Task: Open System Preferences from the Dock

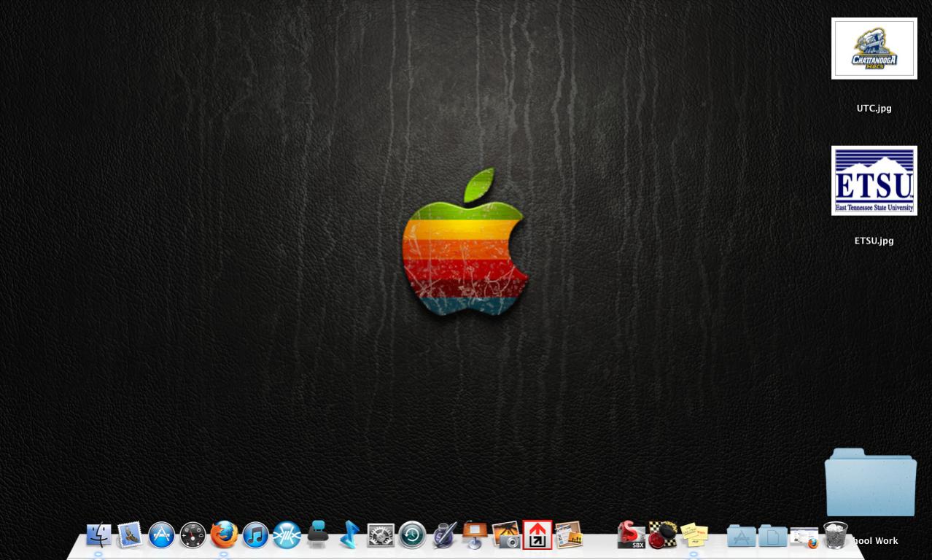Action: coord(381,535)
